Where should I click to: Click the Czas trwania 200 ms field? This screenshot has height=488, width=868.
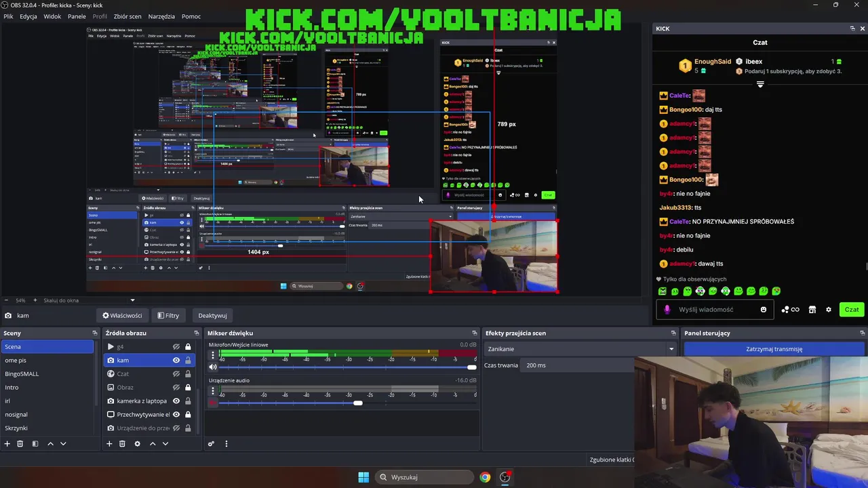[576, 365]
